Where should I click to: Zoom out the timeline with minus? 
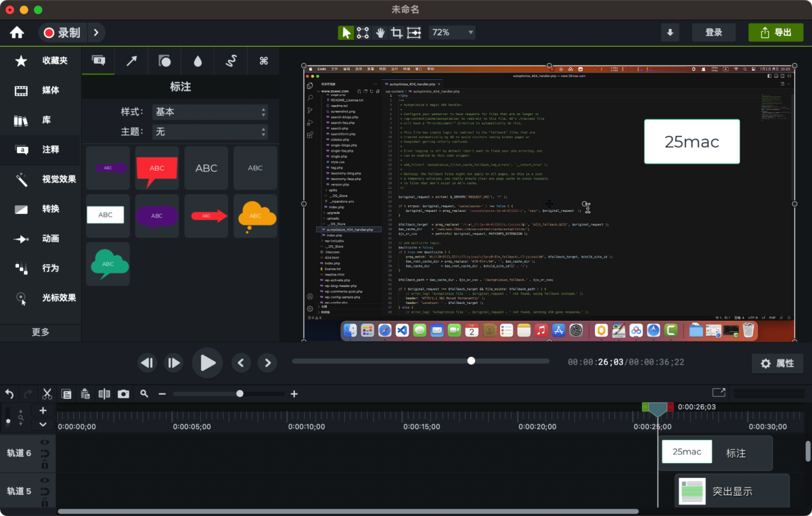162,393
